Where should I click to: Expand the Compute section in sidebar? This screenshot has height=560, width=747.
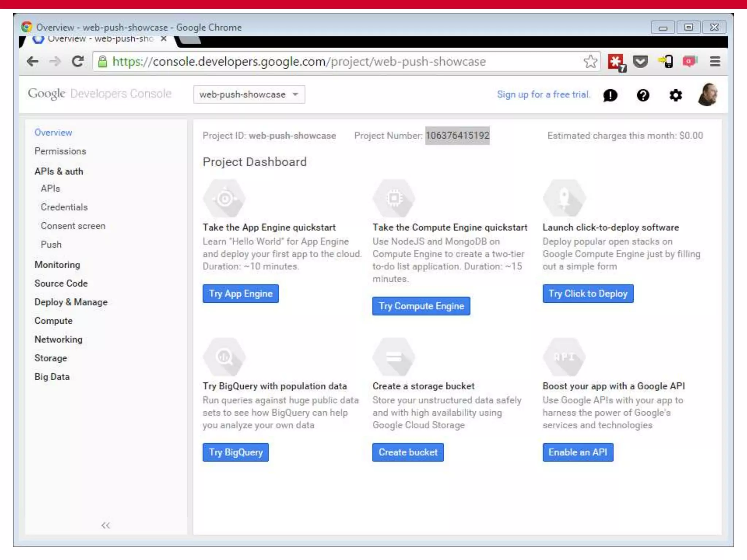[x=54, y=321]
